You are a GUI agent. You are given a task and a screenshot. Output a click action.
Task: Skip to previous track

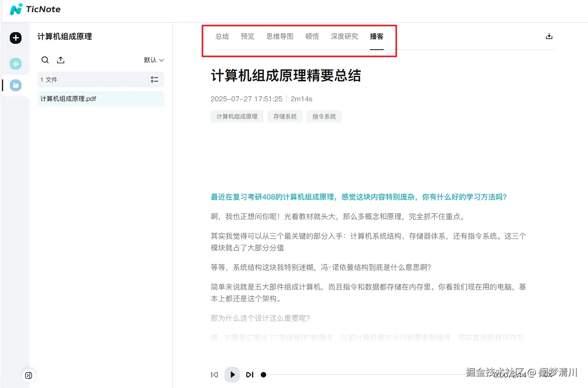215,375
